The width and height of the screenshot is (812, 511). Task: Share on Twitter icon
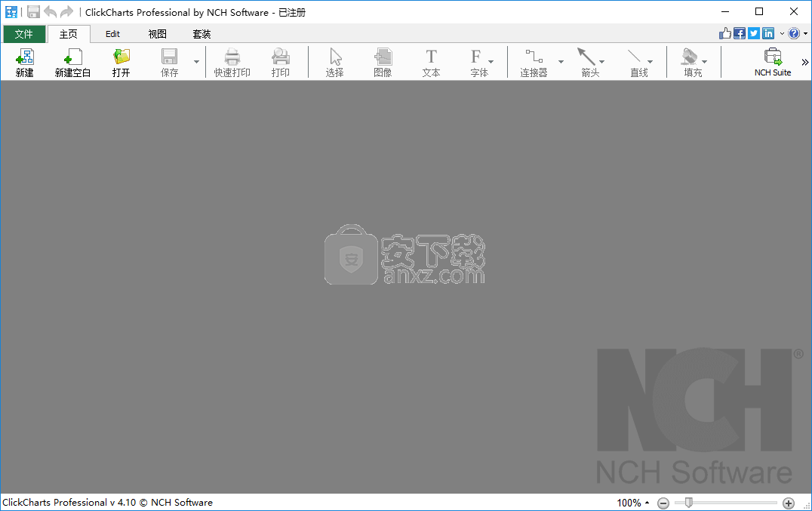point(754,33)
